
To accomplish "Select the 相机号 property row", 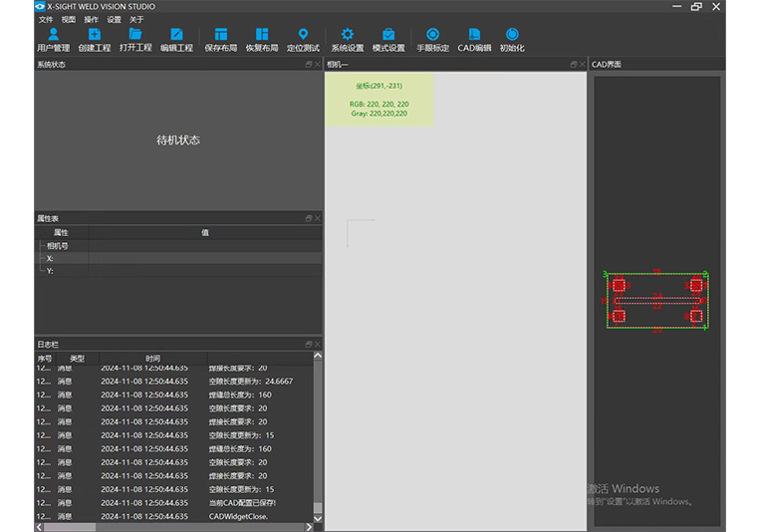I will click(x=178, y=246).
